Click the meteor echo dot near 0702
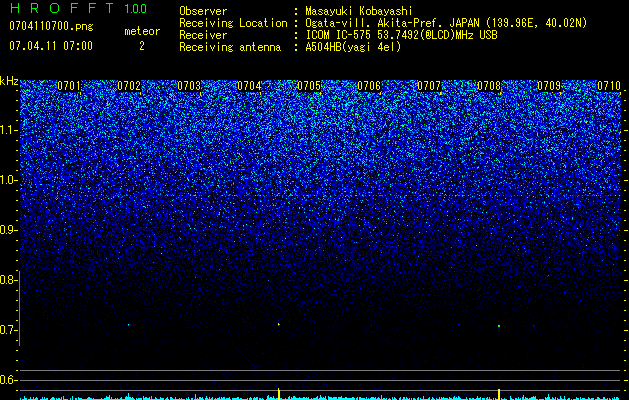629x400 pixels. click(129, 325)
